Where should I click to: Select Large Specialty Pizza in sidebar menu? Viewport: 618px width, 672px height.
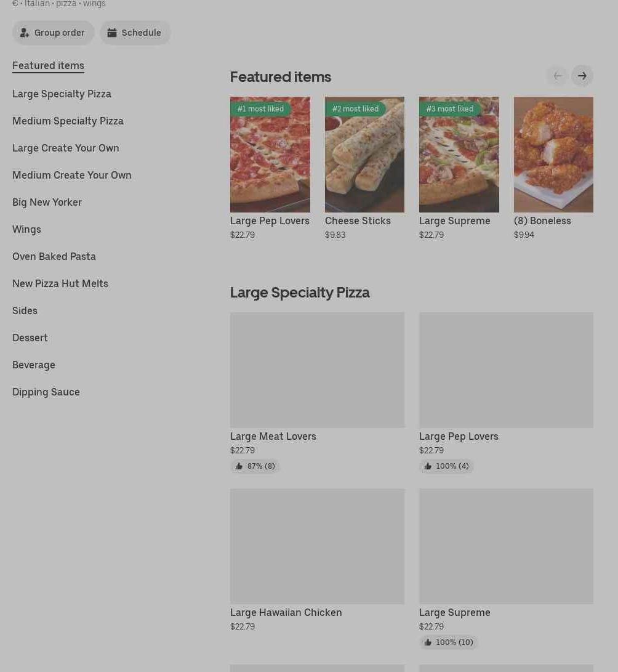pos(62,94)
